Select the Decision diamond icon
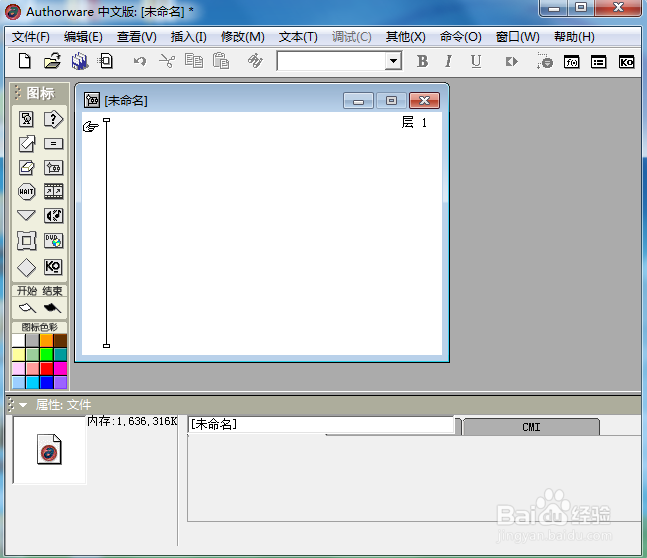The image size is (647, 558). [x=26, y=267]
